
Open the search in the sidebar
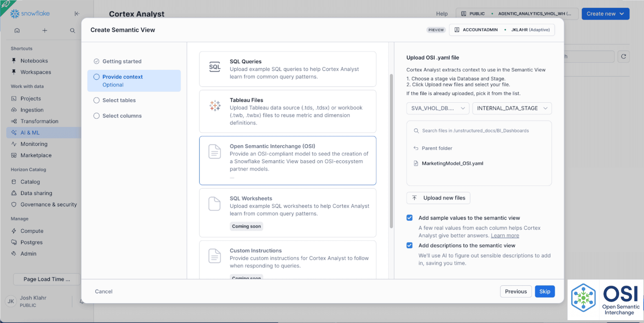pos(72,30)
